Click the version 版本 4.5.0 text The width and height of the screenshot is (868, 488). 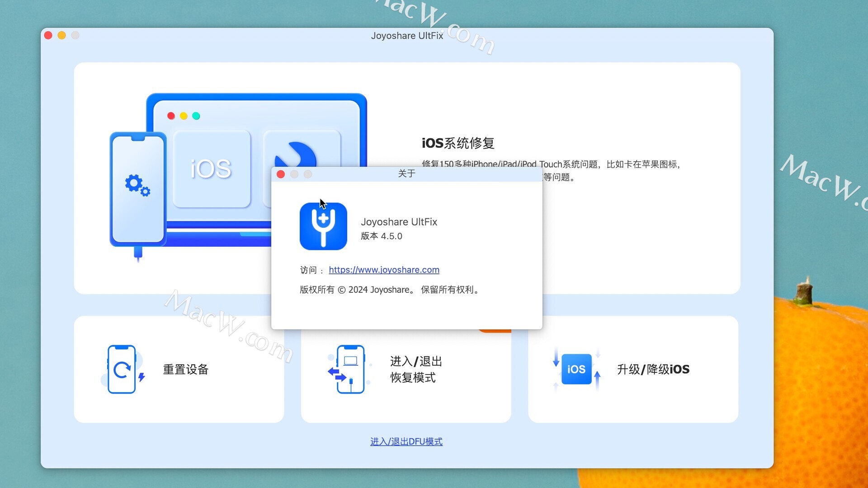tap(382, 236)
